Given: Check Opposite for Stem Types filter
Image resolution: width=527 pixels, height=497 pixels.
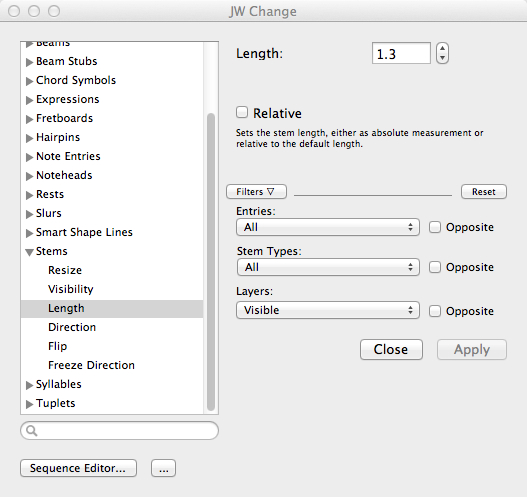Looking at the screenshot, I should click(435, 267).
